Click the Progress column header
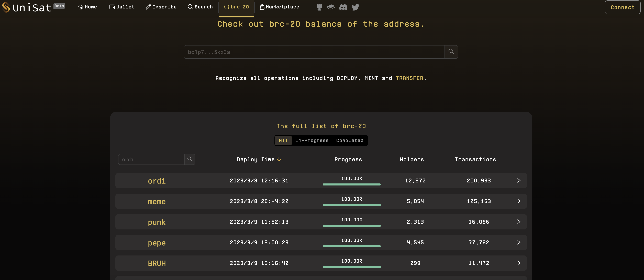644x280 pixels. (x=348, y=159)
